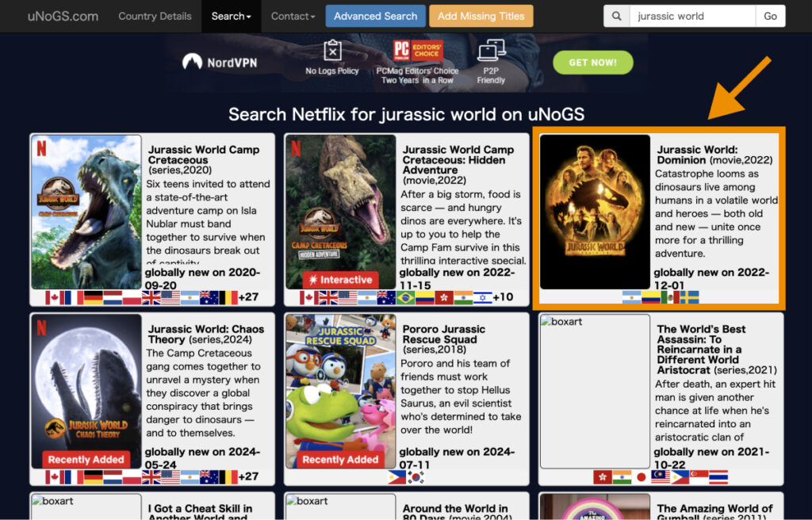
Task: Click Japan flag under World's Best Assassin
Action: (641, 477)
